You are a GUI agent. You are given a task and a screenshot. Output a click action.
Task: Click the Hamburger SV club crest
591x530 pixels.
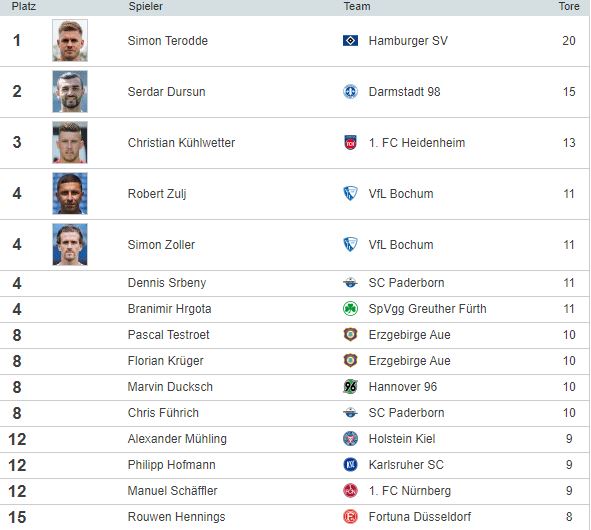coord(350,40)
